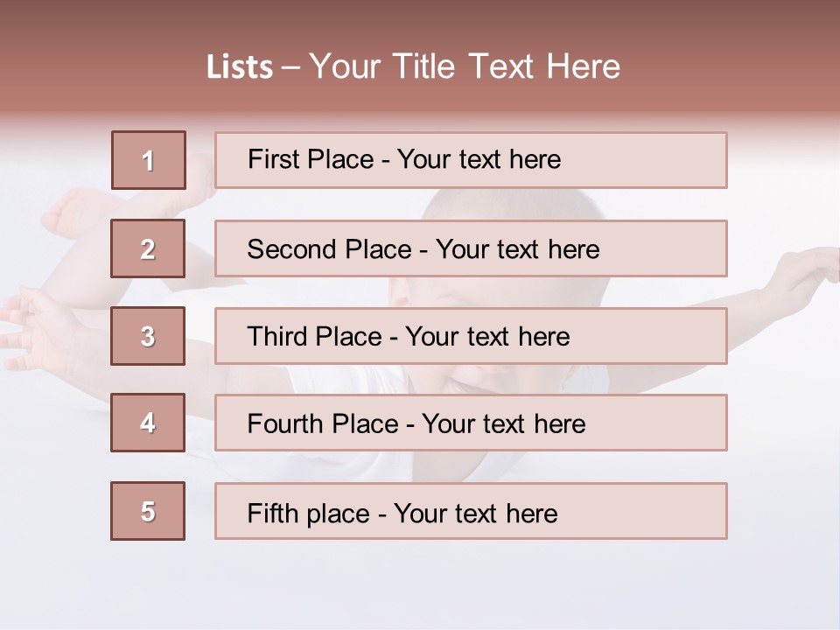
Task: Click the Fourth Place text box
Action: click(x=471, y=423)
